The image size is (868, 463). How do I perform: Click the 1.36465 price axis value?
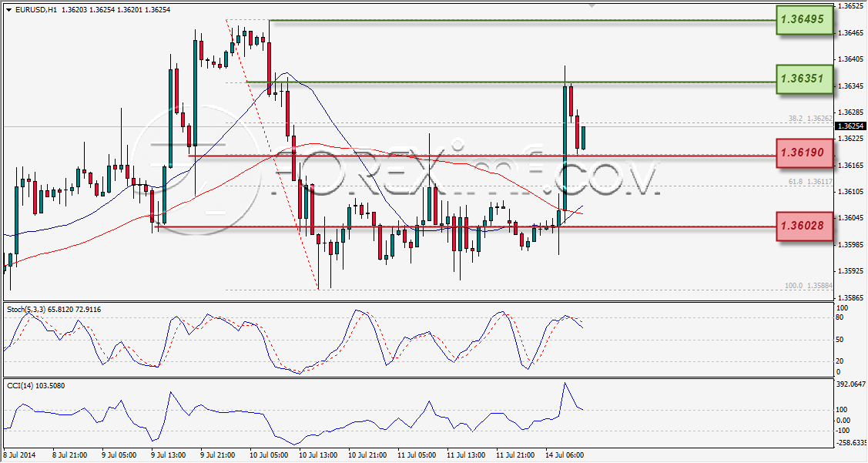point(851,33)
